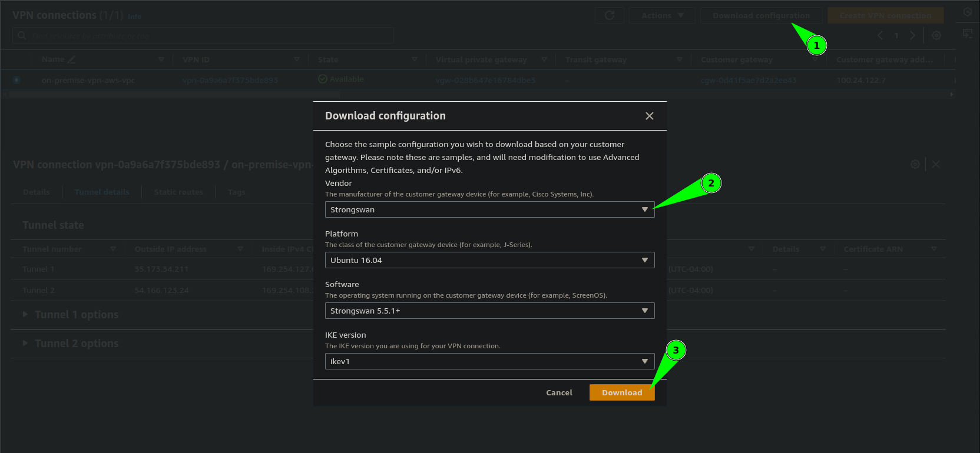Open virtual private gateway link vgw-028b647e16784dbe3

coord(485,80)
